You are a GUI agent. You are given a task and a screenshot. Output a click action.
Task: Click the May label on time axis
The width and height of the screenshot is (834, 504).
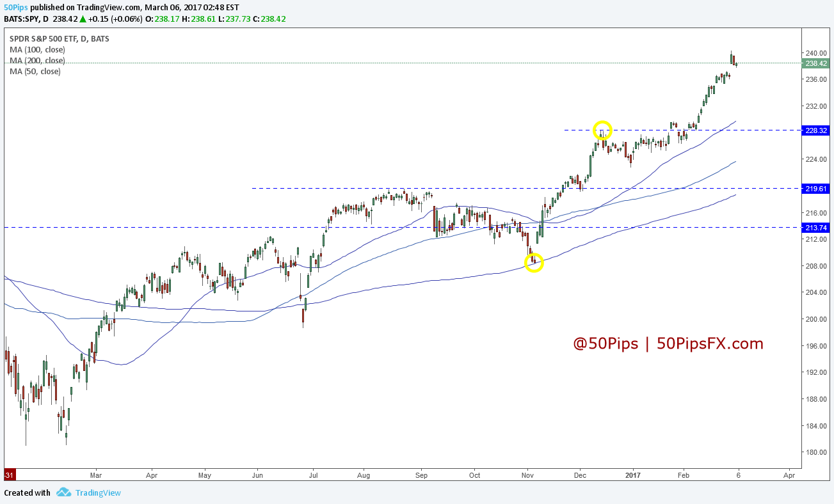coord(205,475)
